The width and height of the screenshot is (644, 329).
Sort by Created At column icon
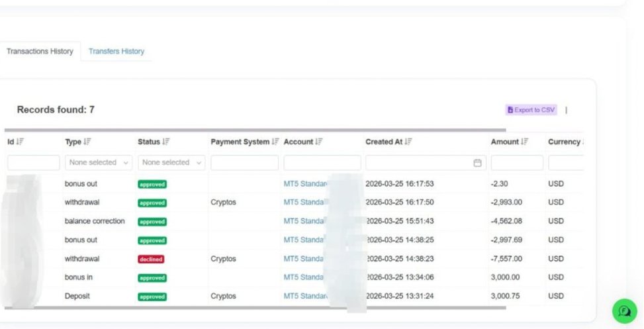(408, 142)
